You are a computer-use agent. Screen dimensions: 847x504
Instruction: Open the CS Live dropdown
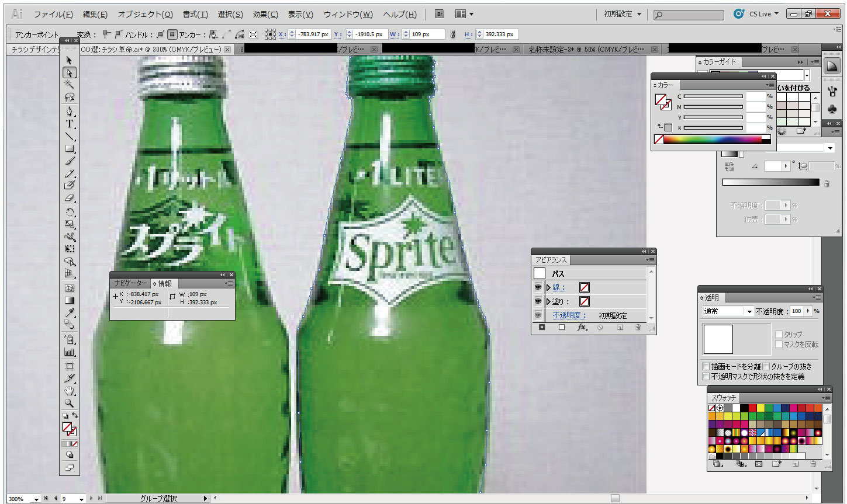(763, 14)
